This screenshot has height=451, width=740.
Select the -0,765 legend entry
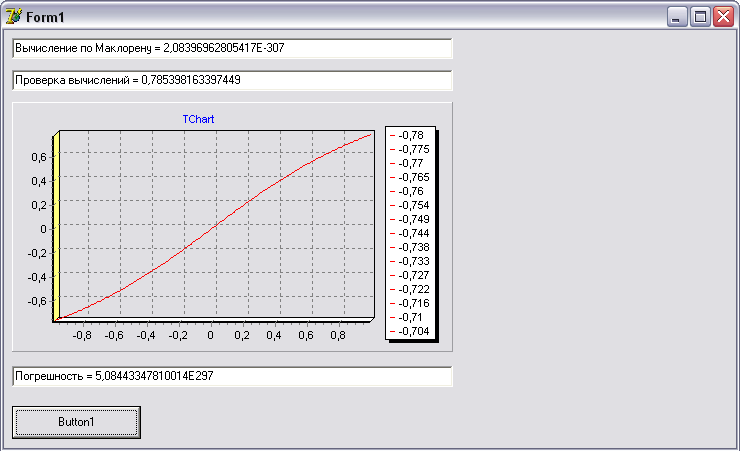click(x=411, y=177)
